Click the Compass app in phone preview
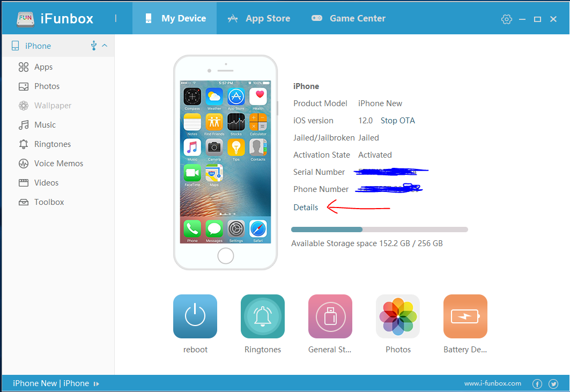The height and width of the screenshot is (392, 570). point(193,97)
